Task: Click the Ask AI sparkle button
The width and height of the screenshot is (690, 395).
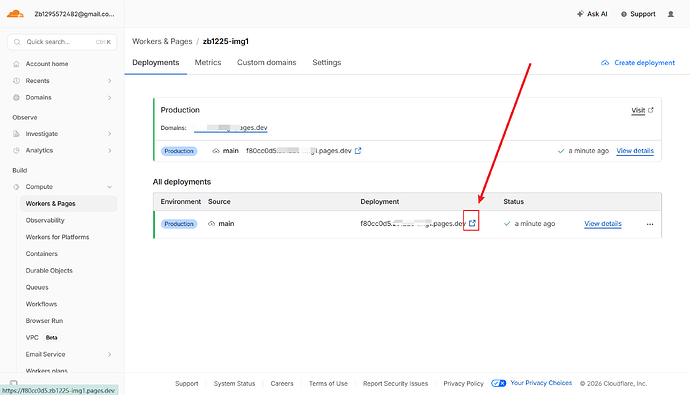Action: click(592, 14)
